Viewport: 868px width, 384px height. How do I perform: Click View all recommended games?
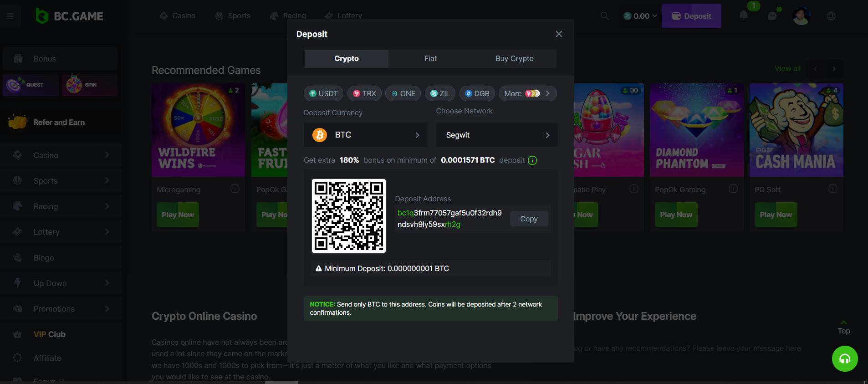pos(787,69)
